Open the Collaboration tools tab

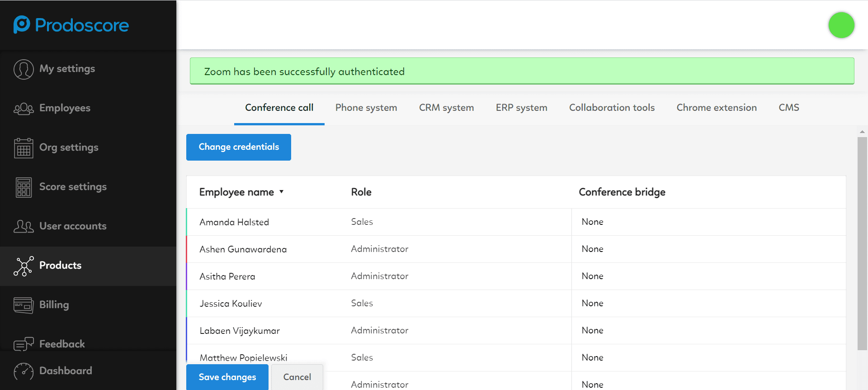click(x=612, y=108)
